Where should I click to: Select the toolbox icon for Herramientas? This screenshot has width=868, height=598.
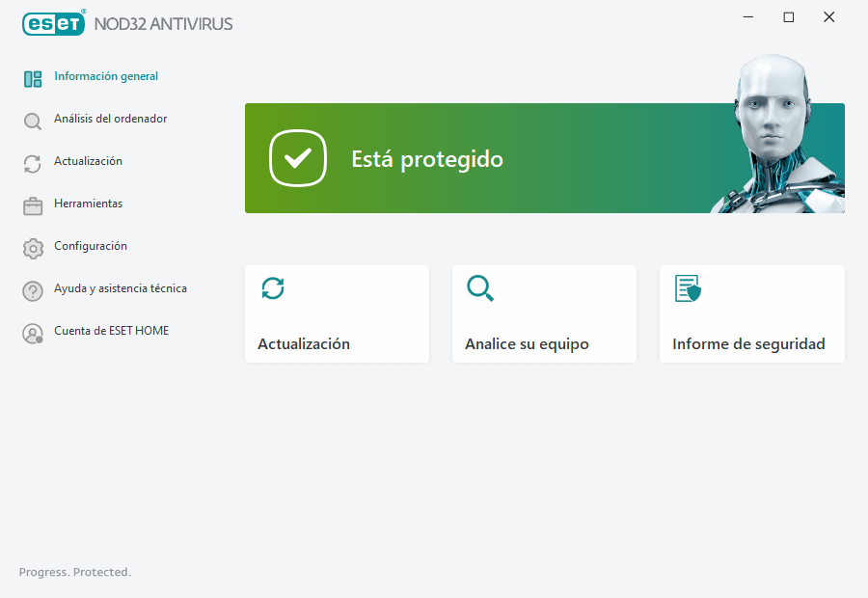pyautogui.click(x=32, y=204)
